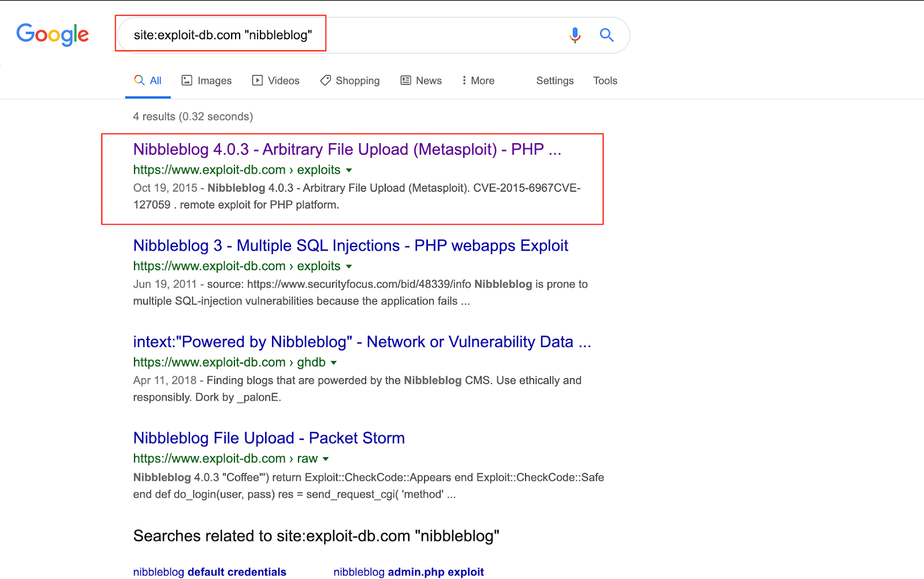Viewport: 924px width, 579px height.
Task: Expand dropdown arrow beside SQL Injections result URL
Action: [x=349, y=267]
